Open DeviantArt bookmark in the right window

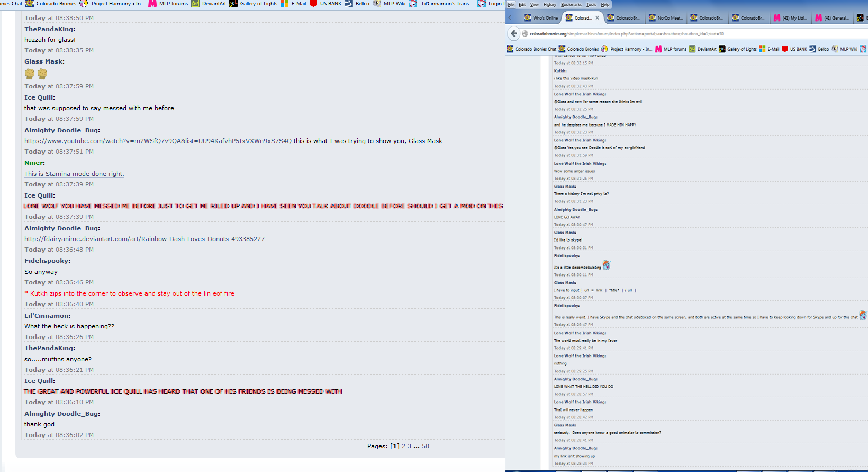pyautogui.click(x=702, y=49)
